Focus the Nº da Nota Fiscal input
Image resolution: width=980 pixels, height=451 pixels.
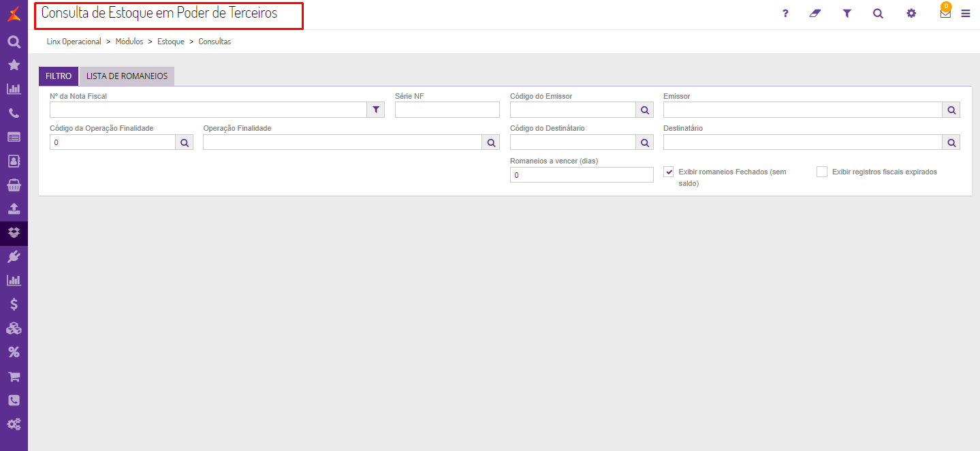208,109
